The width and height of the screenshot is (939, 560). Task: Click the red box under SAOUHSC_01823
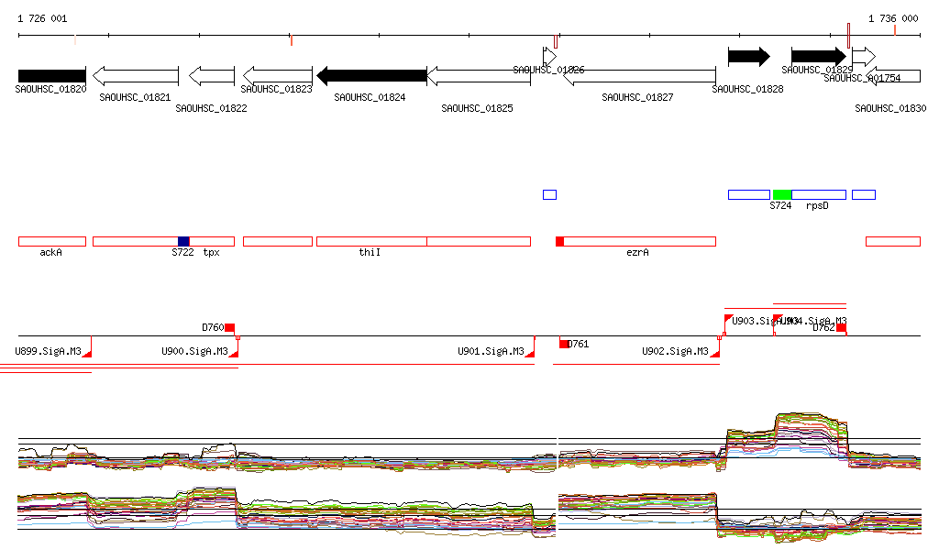click(x=277, y=241)
